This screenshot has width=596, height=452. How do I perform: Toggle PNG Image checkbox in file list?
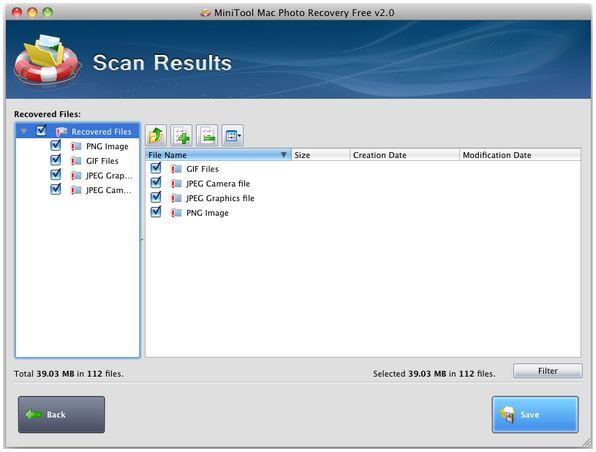click(x=156, y=212)
